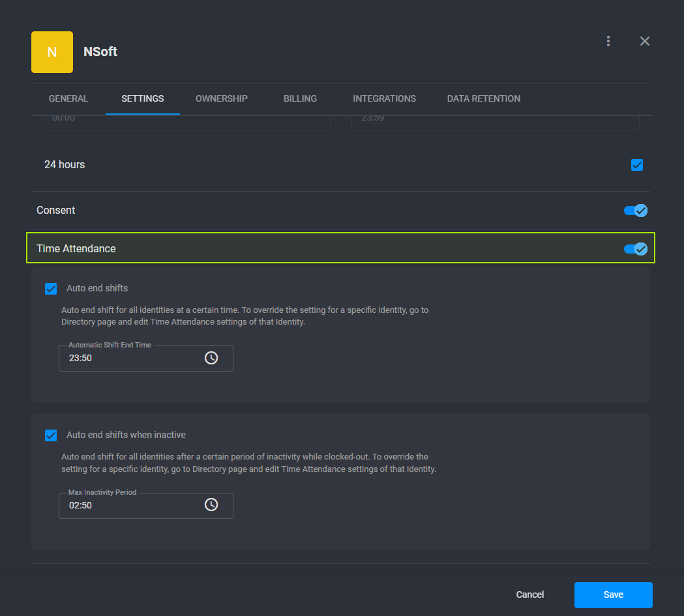The image size is (684, 616).
Task: Open clock picker for Automatic Shift End Time
Action: pyautogui.click(x=211, y=358)
